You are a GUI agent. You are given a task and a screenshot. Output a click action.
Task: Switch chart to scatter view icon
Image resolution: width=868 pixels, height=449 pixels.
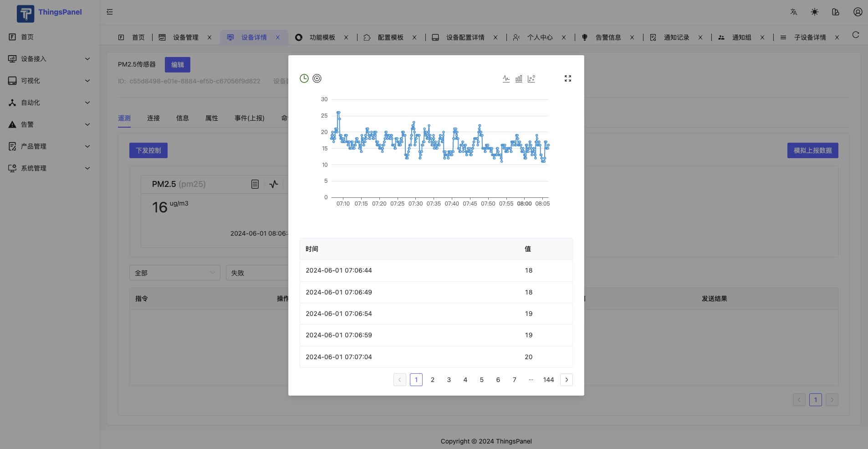tap(531, 78)
